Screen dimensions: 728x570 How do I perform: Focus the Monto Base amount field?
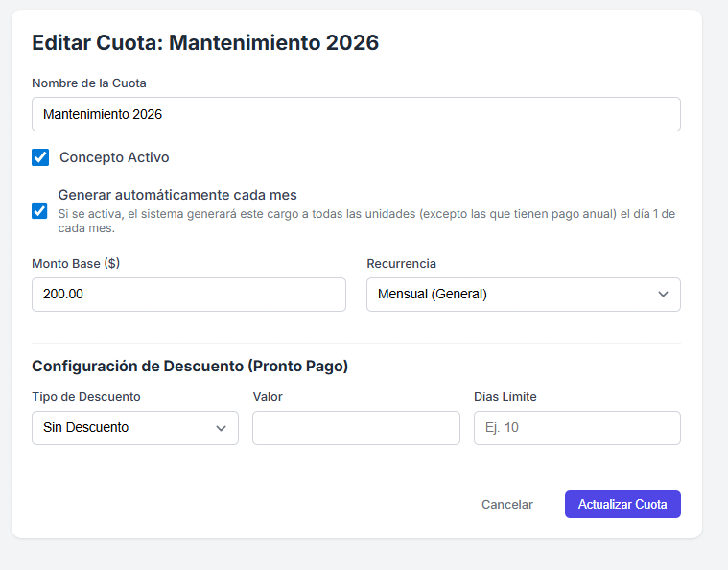[188, 295]
